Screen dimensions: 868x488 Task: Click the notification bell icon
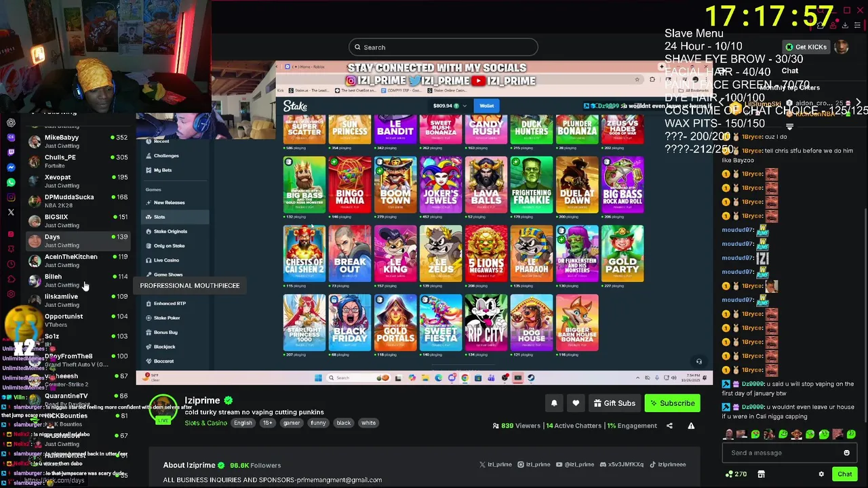click(554, 403)
